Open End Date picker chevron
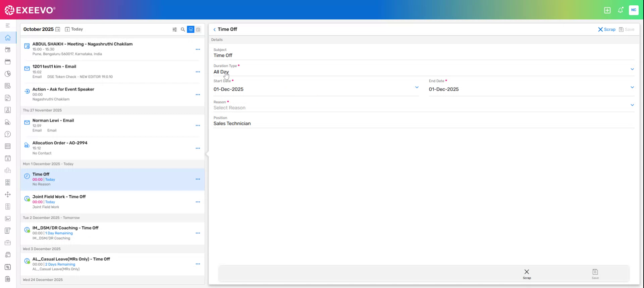 pos(632,87)
